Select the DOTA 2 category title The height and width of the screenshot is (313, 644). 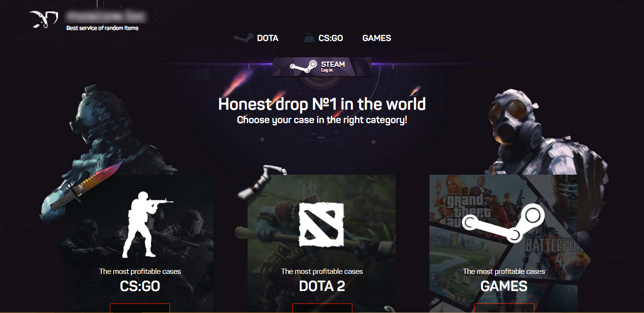[x=322, y=286]
